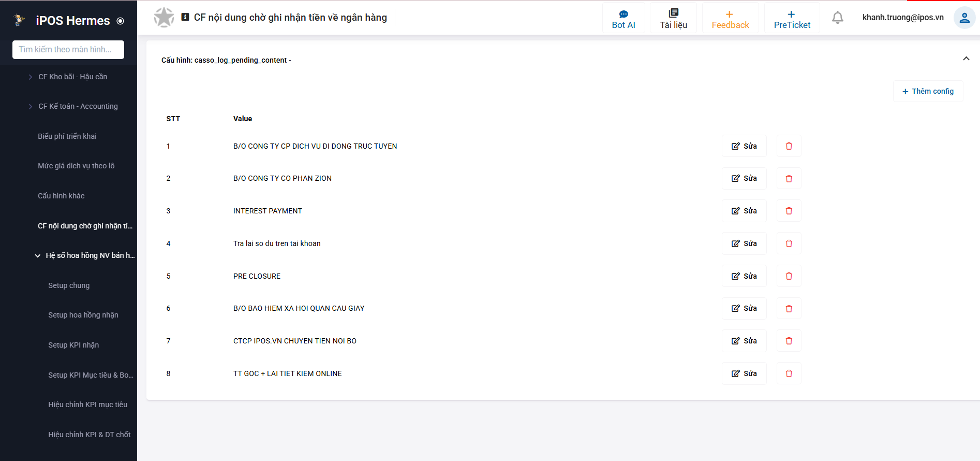The height and width of the screenshot is (461, 980).
Task: Focus the screen search input field
Action: click(x=68, y=50)
